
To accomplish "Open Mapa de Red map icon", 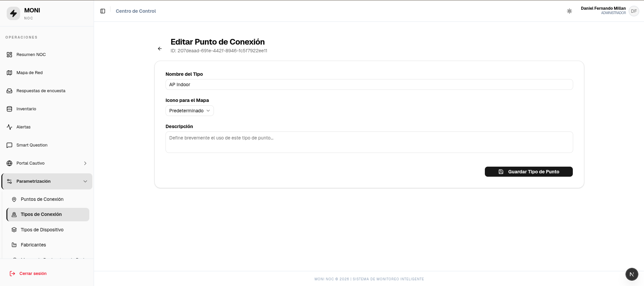I will [9, 73].
